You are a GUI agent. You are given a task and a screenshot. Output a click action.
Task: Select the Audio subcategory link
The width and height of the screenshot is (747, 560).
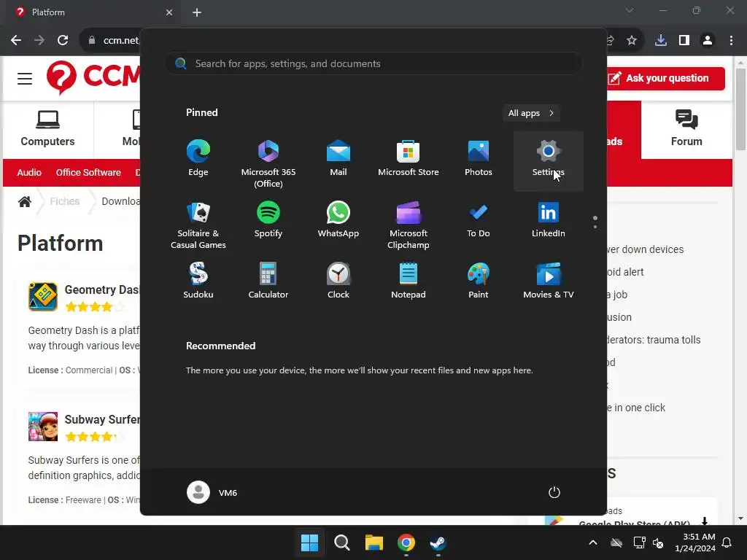pyautogui.click(x=29, y=172)
